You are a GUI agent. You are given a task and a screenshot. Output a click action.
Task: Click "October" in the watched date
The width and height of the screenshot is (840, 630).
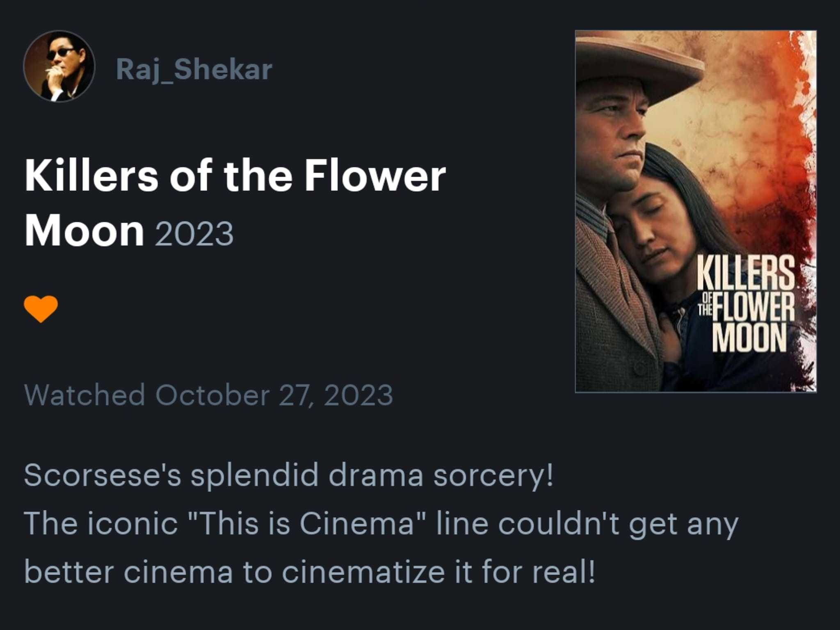212,395
